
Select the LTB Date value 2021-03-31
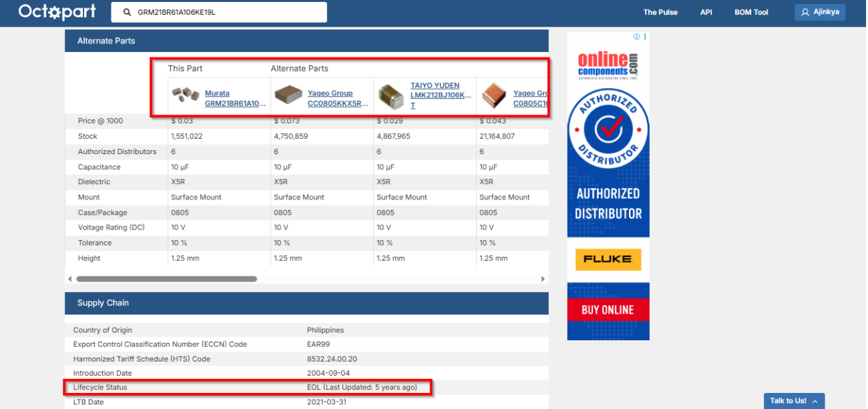tap(327, 402)
